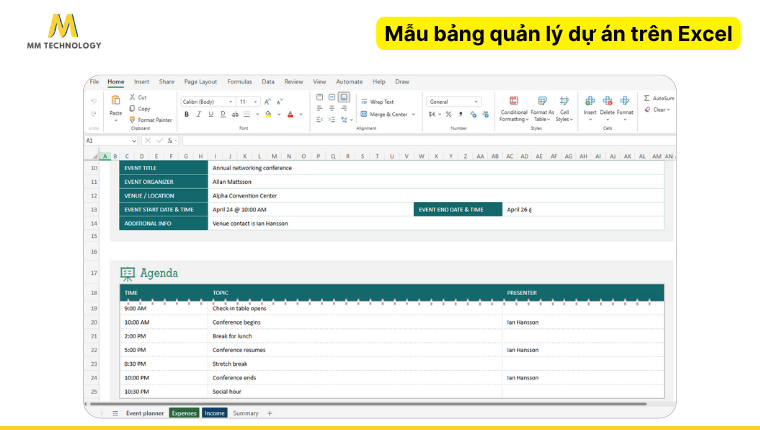Expand Format As Table menu
Image resolution: width=760 pixels, height=430 pixels.
point(542,109)
